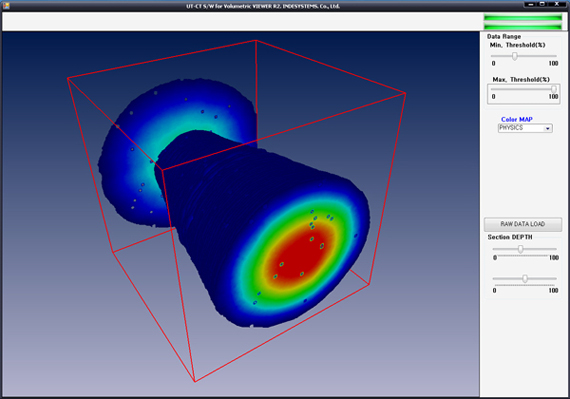Click the application icon in title bar

pos(6,5)
